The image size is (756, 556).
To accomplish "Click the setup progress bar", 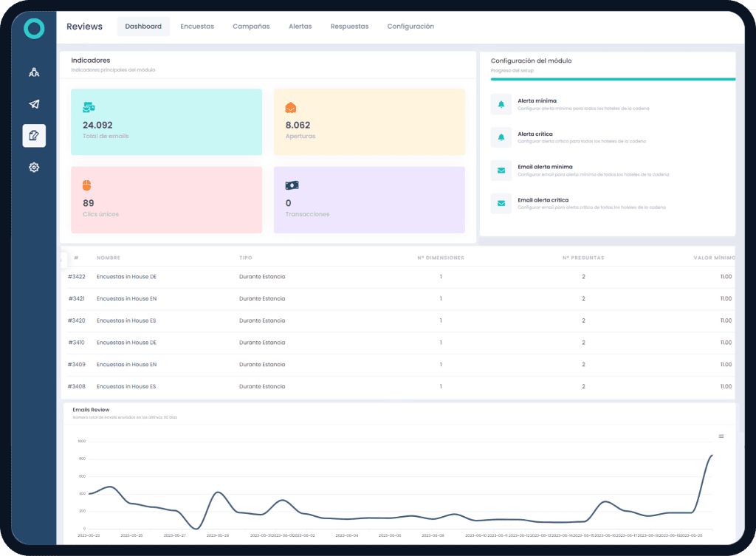I will click(x=612, y=79).
